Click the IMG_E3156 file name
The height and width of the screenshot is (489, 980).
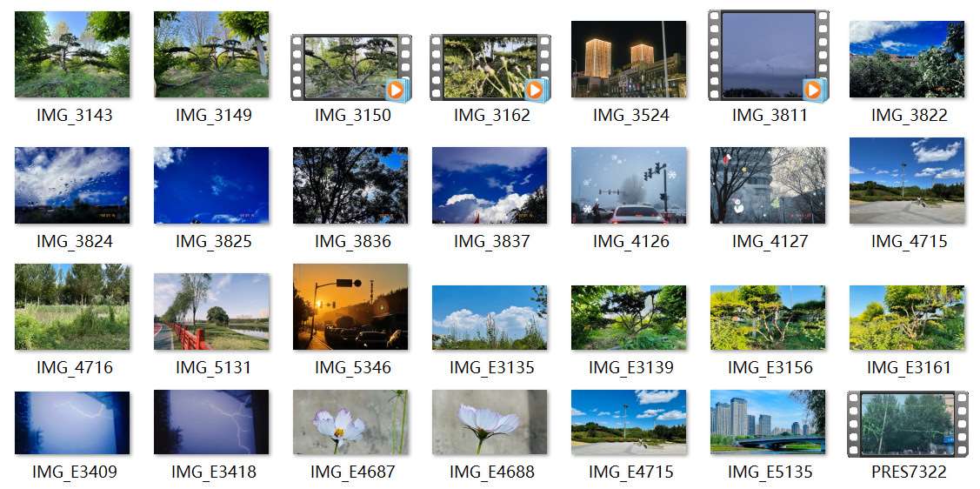(770, 367)
